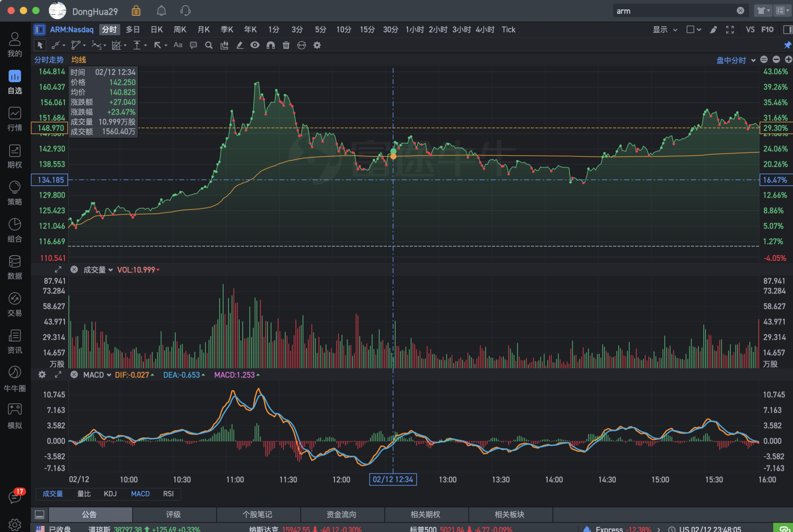This screenshot has width=793, height=532.
Task: Open MACD indicator settings gear
Action: [x=42, y=375]
